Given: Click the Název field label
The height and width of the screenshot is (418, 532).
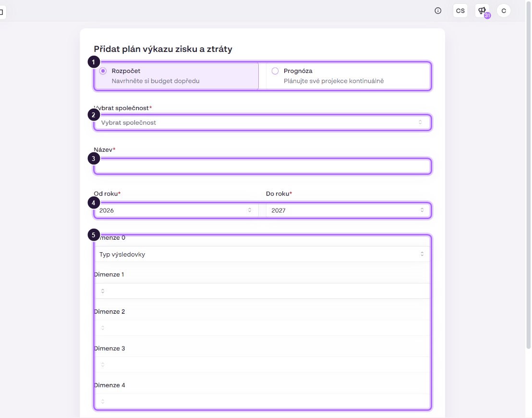Looking at the screenshot, I should tap(105, 150).
